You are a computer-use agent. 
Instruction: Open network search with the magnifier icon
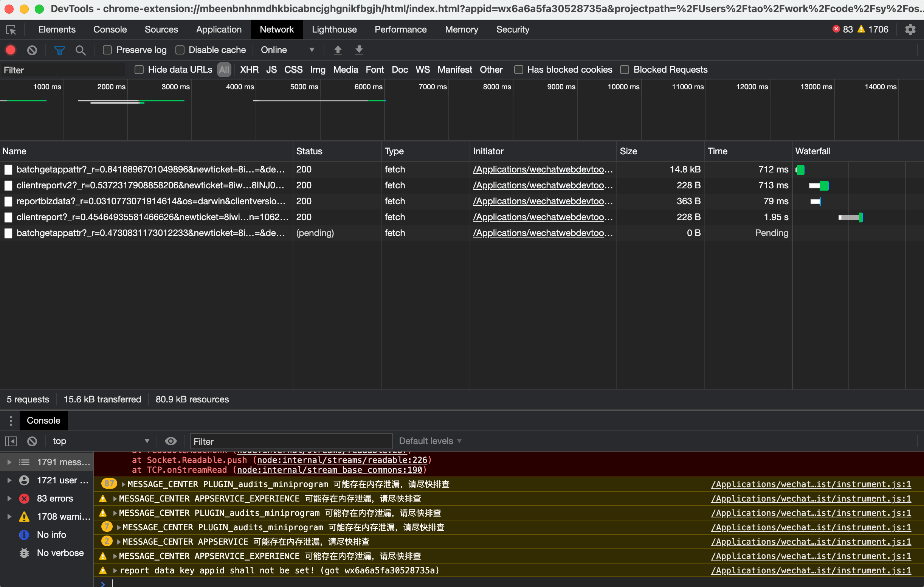click(81, 50)
